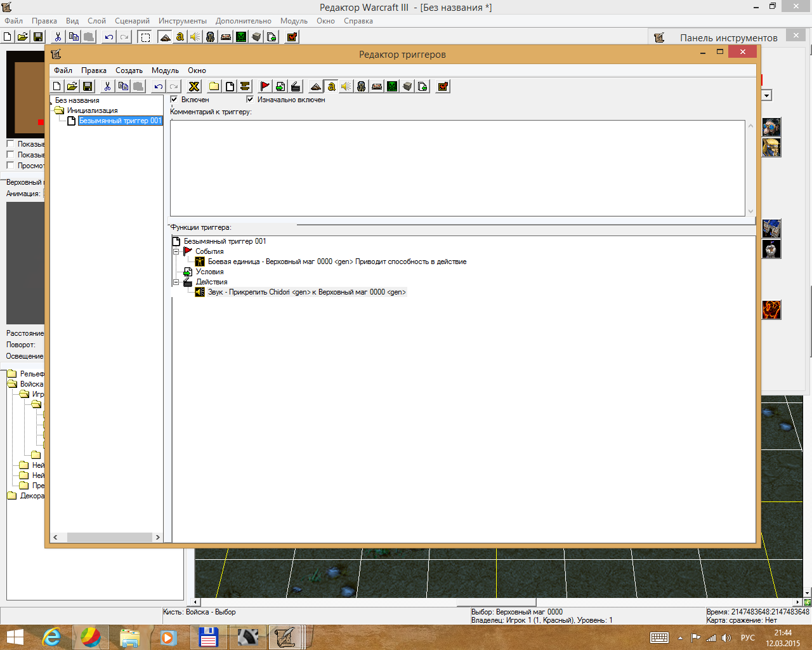
Task: Tick the first 'Показыв' checkbox in main editor
Action: 10,144
